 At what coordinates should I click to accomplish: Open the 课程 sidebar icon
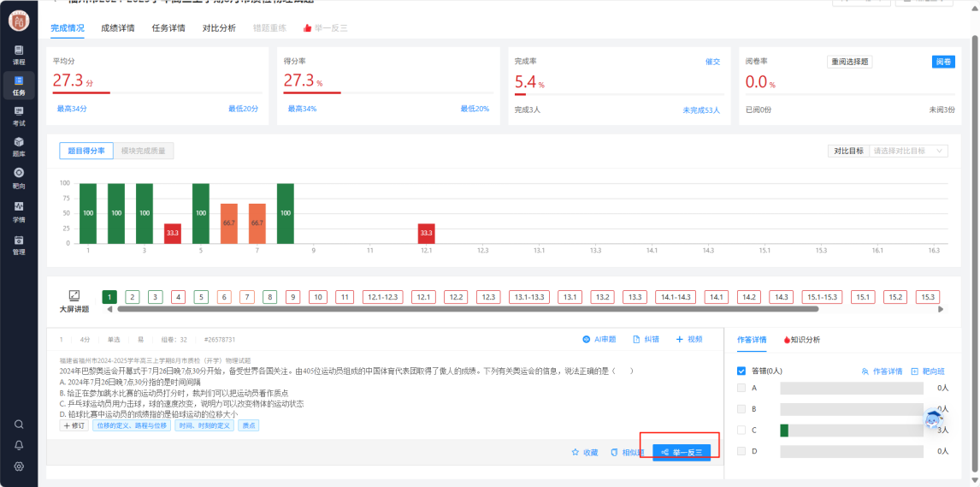click(19, 55)
